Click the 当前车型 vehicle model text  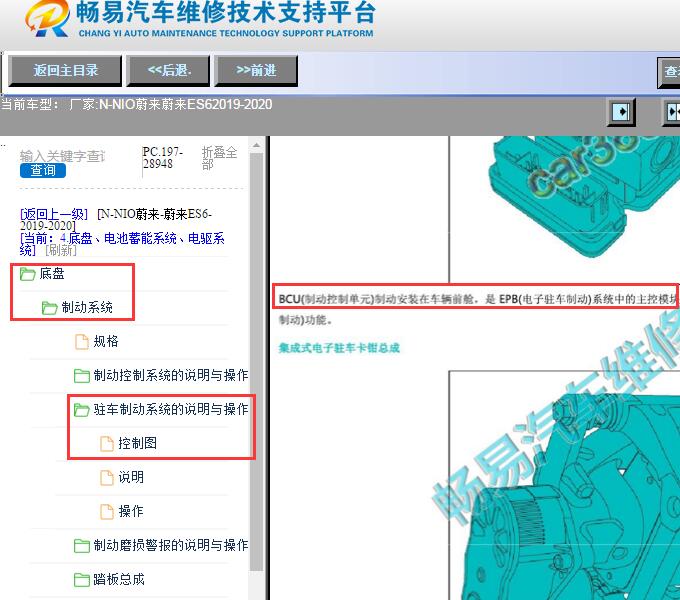(x=136, y=104)
